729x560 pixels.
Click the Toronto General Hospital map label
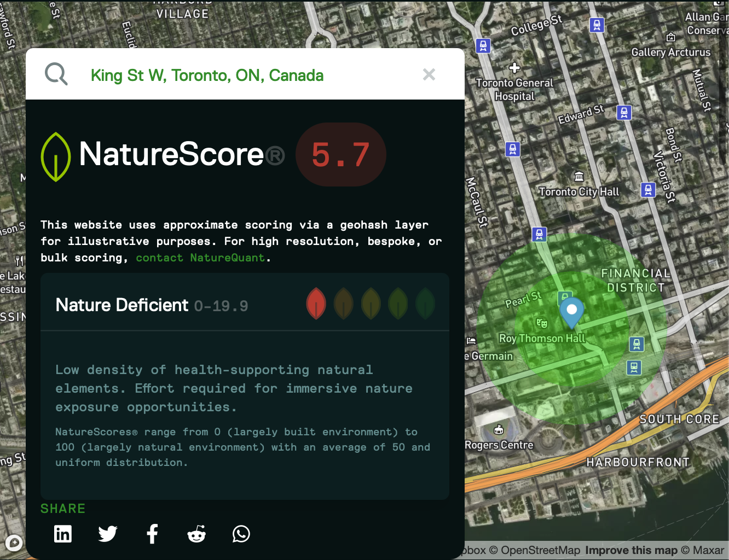514,90
